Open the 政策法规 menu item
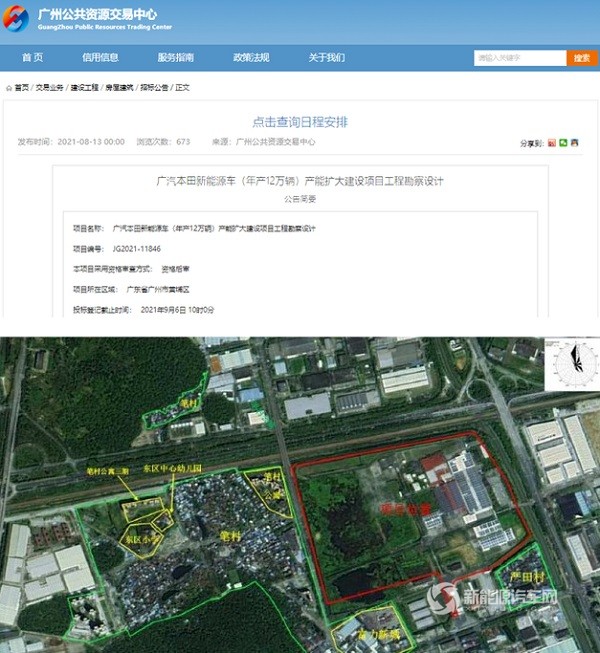This screenshot has width=600, height=653. 251,57
